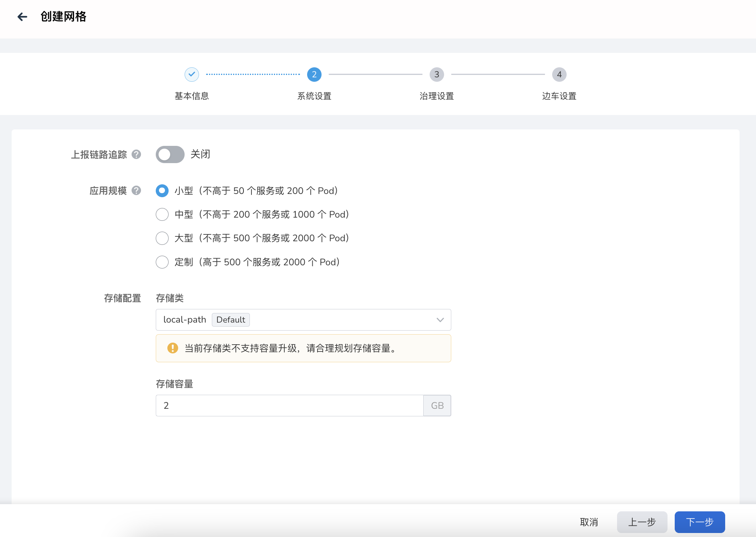
Task: Click the 存储容量 field label
Action: (x=175, y=384)
